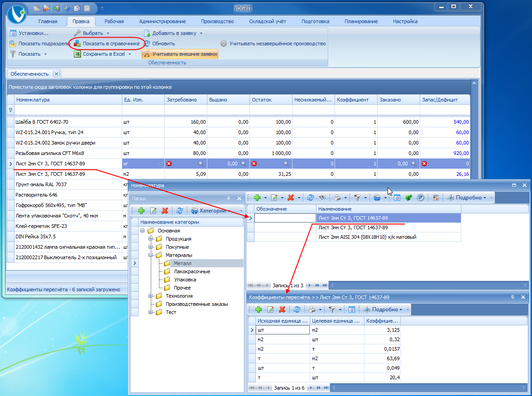The height and width of the screenshot is (396, 532).
Task: Open the Сохранить в Excel dropdown arrow
Action: (129, 54)
